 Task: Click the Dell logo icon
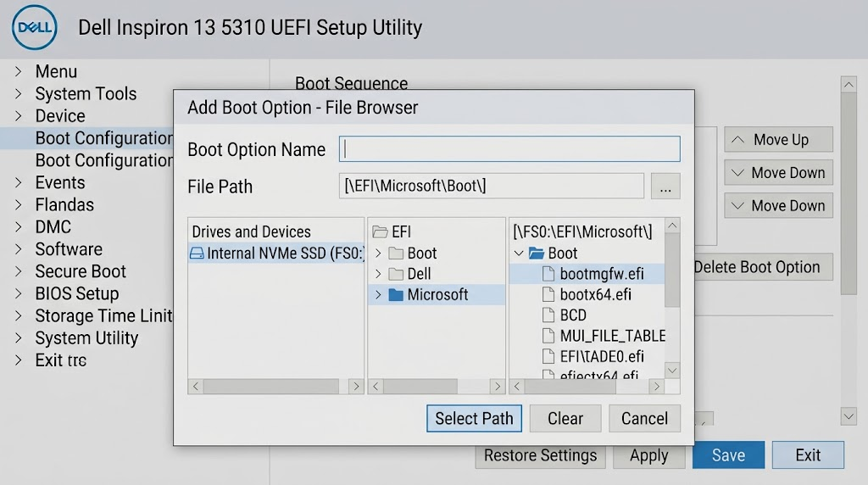[x=34, y=28]
